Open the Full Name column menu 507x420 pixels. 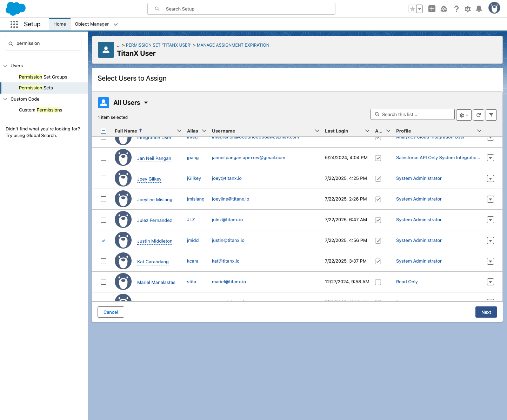click(179, 131)
